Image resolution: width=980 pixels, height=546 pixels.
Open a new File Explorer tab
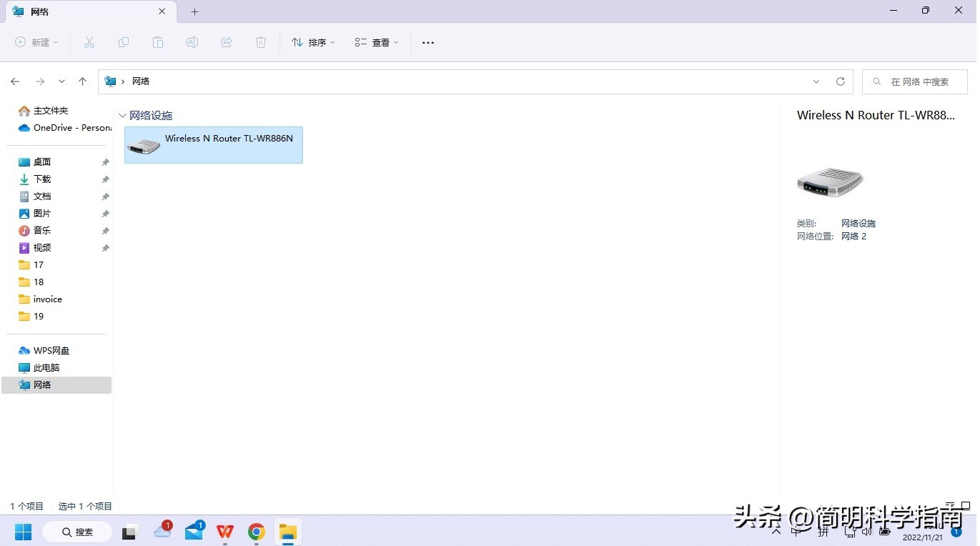click(194, 11)
